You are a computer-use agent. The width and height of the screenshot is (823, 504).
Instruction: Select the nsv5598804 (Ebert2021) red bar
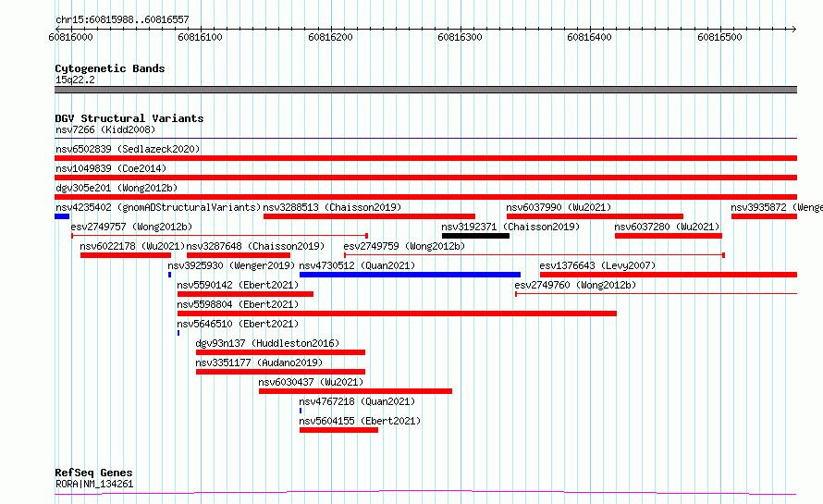[x=397, y=313]
